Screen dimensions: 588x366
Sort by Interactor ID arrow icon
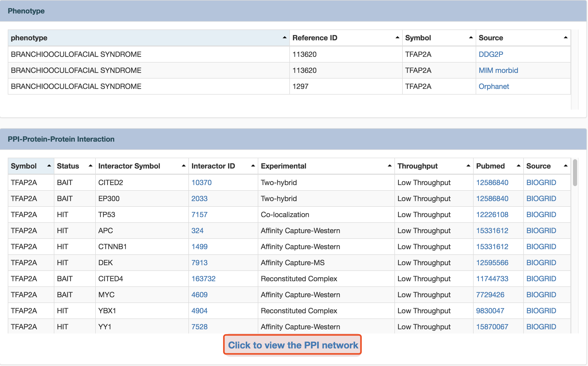(x=253, y=166)
